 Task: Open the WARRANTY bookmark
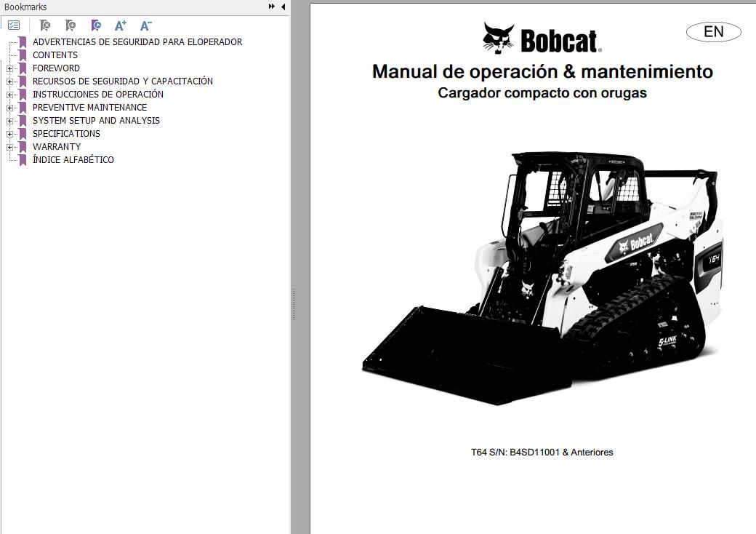click(x=57, y=147)
